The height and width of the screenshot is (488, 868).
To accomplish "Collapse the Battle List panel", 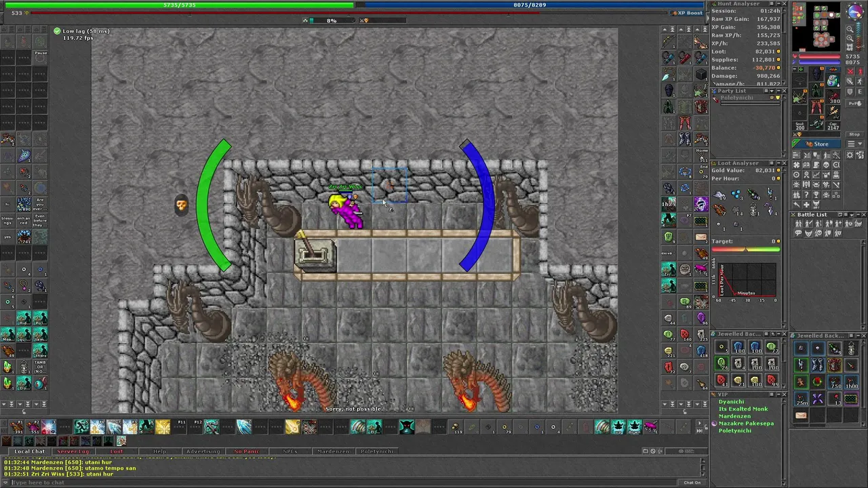I will [x=858, y=214].
